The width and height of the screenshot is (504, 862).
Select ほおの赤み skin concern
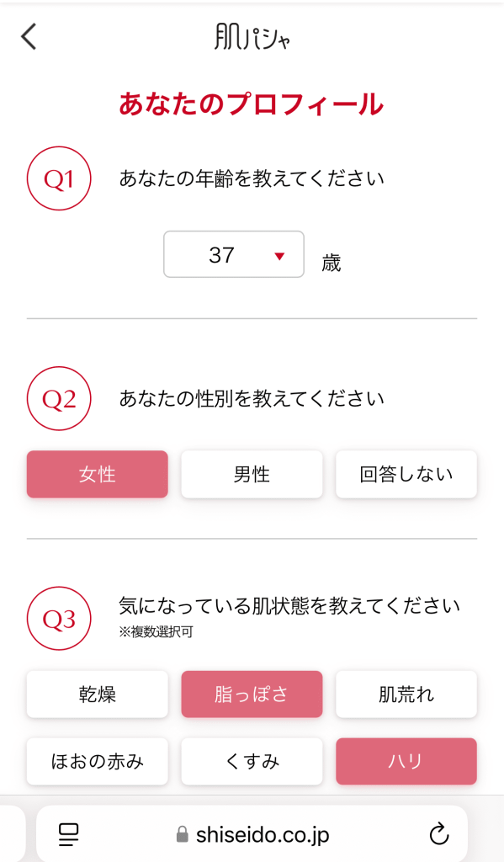[97, 761]
